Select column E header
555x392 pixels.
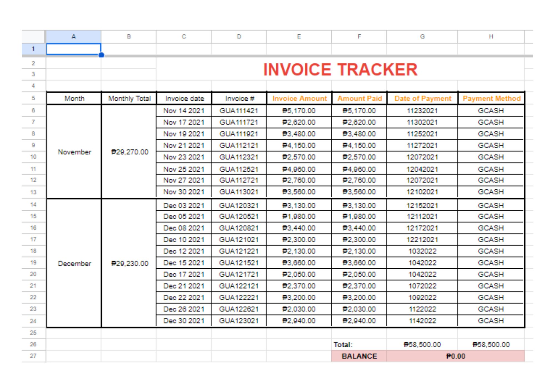click(x=299, y=37)
